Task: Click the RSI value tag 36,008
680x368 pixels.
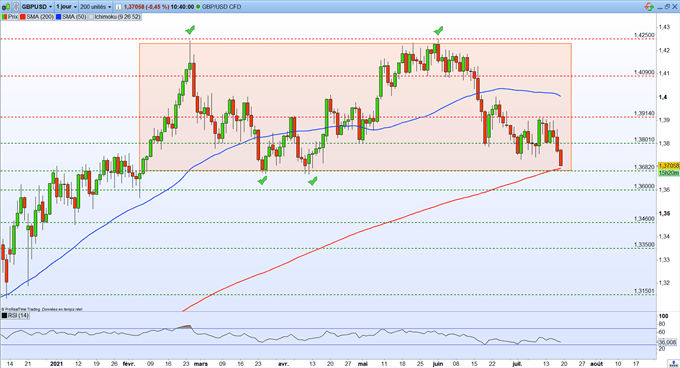Action: pos(668,342)
